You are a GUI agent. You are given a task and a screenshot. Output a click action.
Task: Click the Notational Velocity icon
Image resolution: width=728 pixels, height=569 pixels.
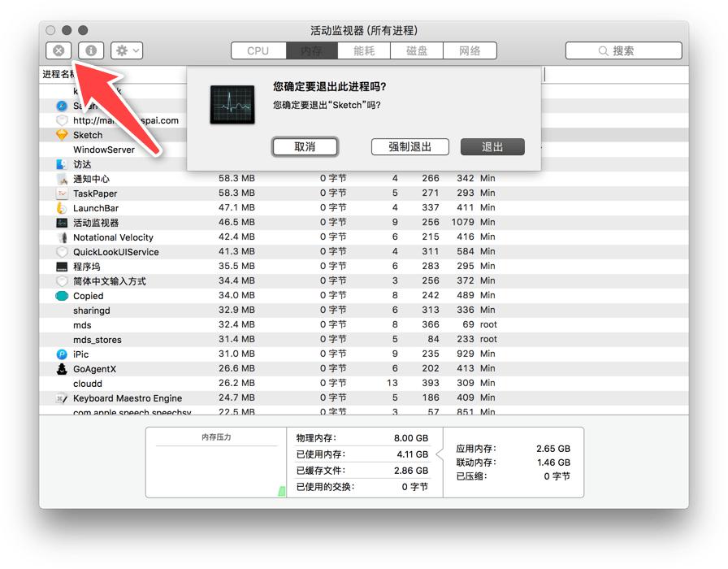[62, 237]
